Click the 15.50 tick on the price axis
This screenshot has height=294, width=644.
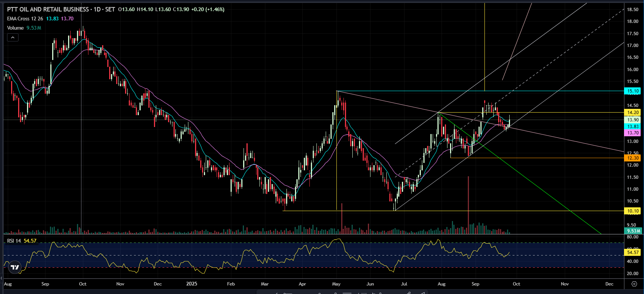pos(633,81)
